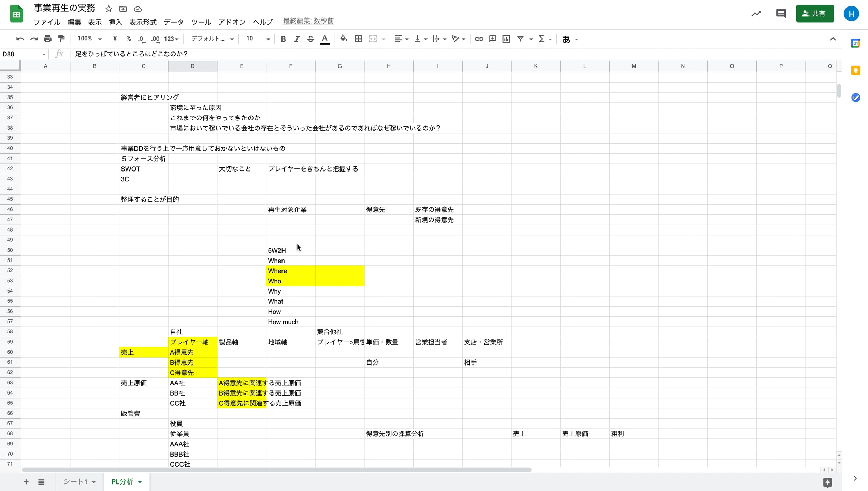Open the データ menu
Viewport: 868px width, 491px height.
coord(174,22)
